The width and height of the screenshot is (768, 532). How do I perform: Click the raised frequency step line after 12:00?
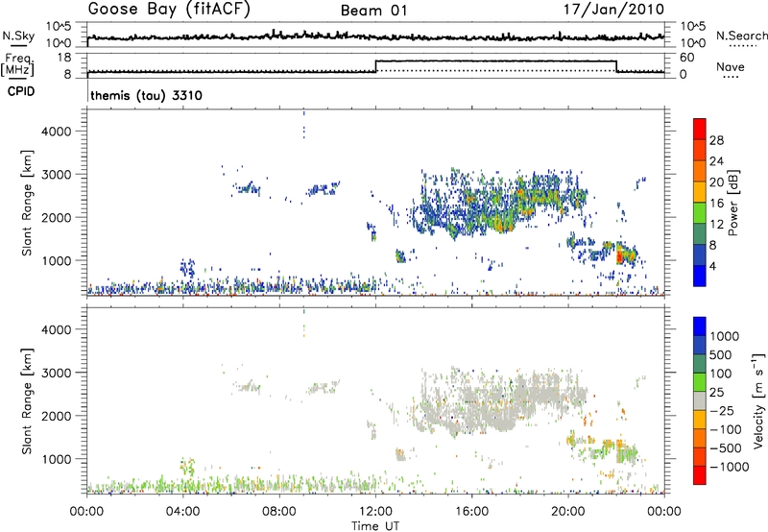(x=495, y=60)
